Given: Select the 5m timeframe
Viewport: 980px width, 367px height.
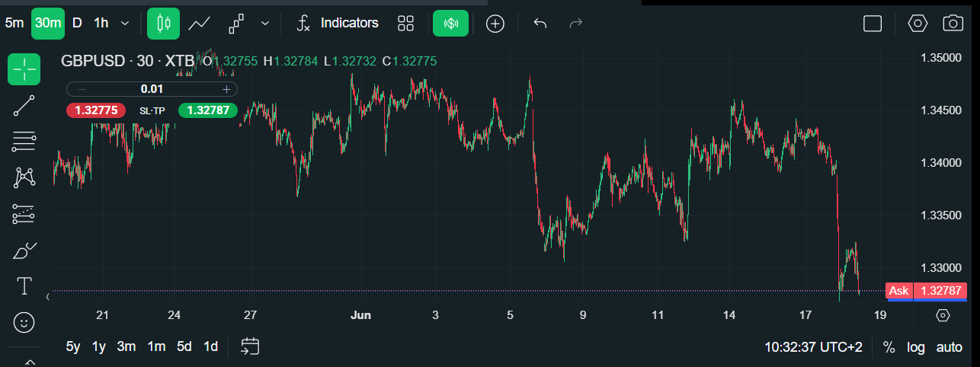Looking at the screenshot, I should (14, 23).
